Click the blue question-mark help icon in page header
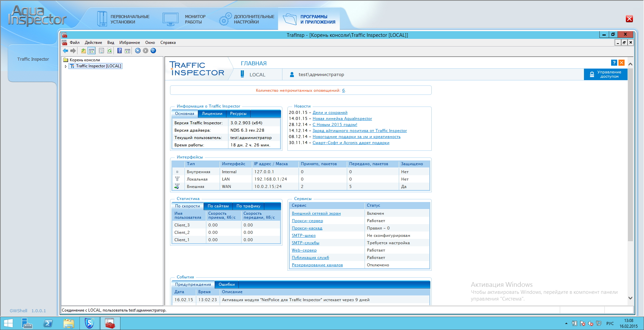Screen dimensions: 644x330 click(614, 63)
